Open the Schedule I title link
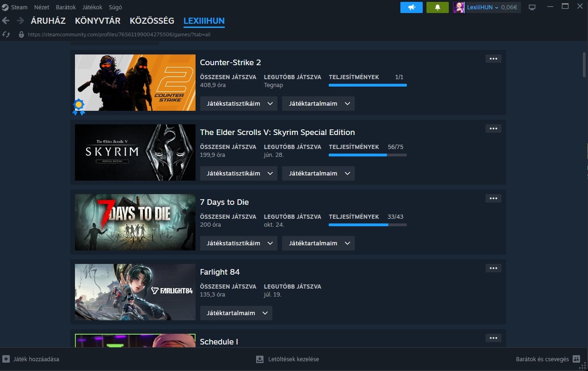Viewport: 588px width, 371px height. click(219, 342)
